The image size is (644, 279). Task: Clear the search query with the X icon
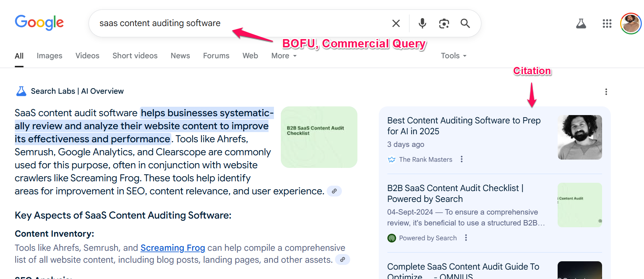pyautogui.click(x=396, y=24)
